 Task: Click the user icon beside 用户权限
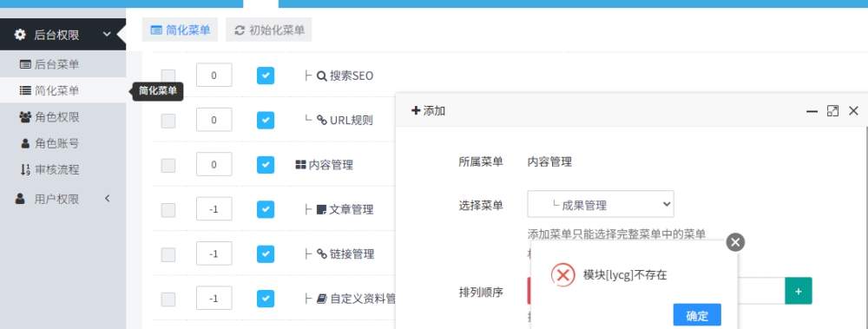(x=21, y=199)
